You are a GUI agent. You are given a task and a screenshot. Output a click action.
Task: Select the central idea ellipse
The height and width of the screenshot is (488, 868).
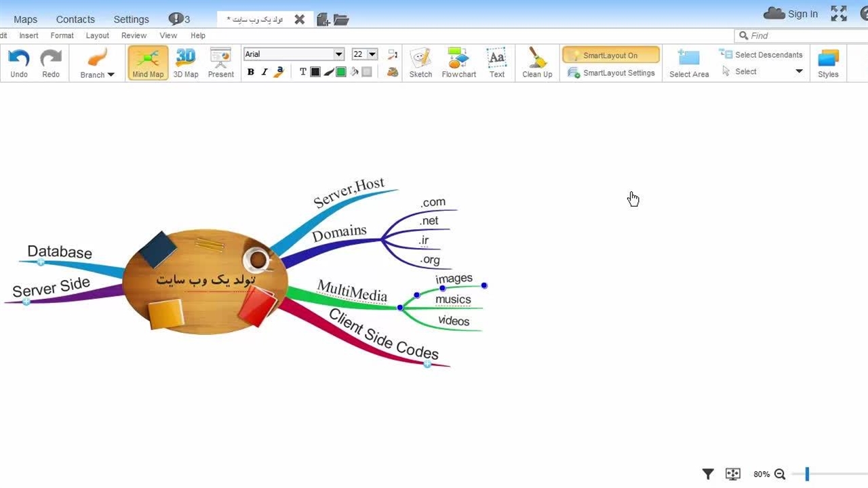point(205,281)
